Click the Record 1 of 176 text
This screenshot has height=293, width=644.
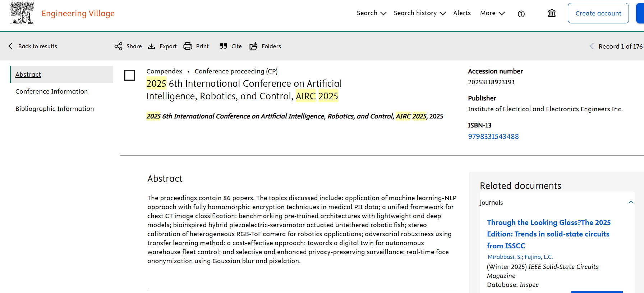(621, 46)
